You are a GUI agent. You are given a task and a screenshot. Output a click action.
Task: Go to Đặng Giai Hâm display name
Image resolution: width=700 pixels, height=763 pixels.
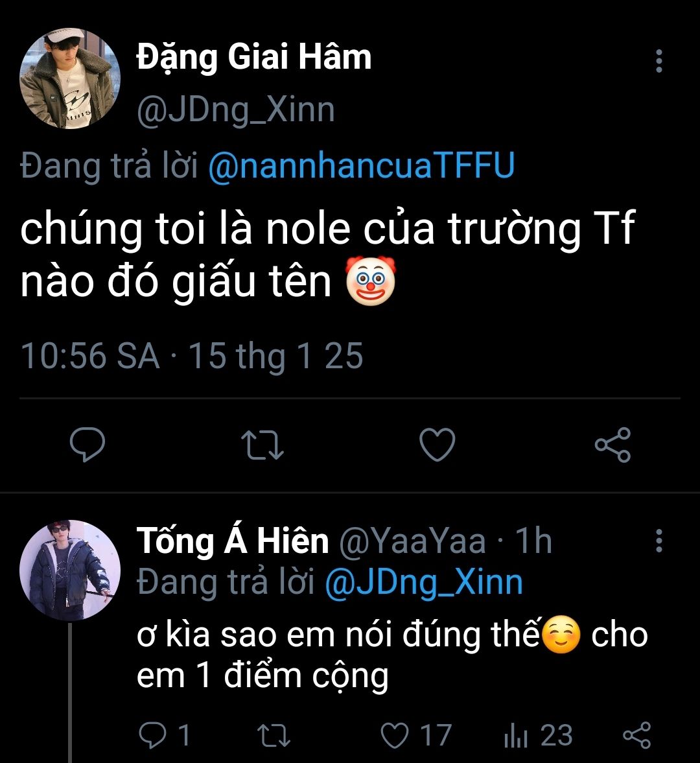tap(254, 58)
